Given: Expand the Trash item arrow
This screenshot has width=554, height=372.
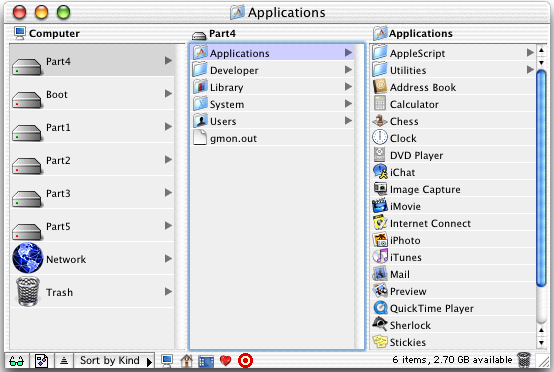Looking at the screenshot, I should [x=169, y=291].
